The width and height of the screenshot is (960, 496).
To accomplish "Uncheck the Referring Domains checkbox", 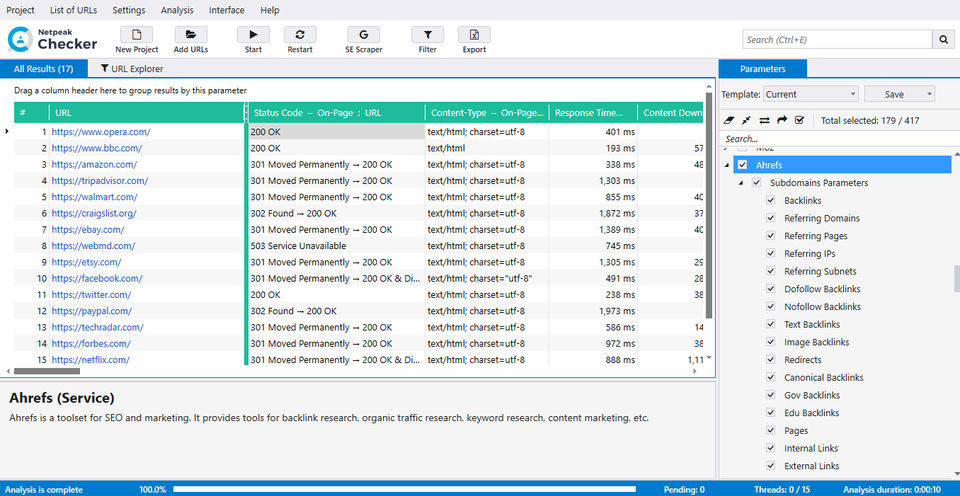I will (771, 218).
